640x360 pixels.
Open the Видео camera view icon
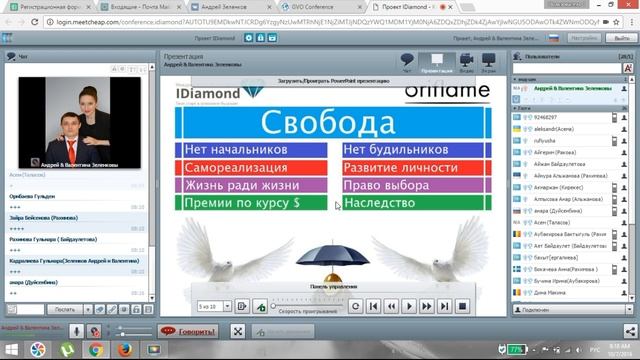pyautogui.click(x=467, y=62)
